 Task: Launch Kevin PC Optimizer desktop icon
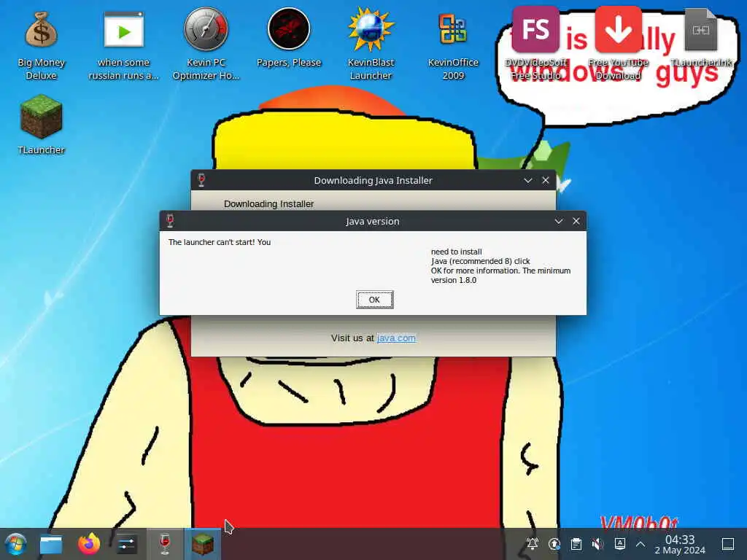pyautogui.click(x=206, y=44)
